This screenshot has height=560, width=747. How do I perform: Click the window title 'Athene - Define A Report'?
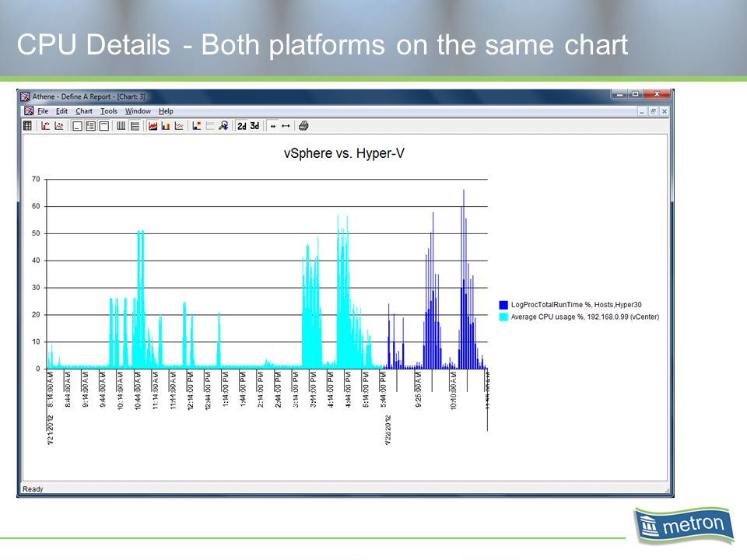click(72, 96)
